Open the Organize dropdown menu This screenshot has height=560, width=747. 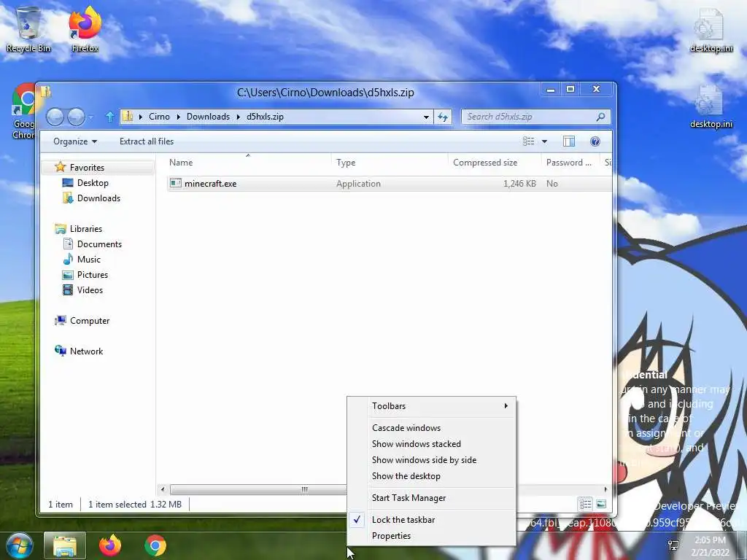75,141
